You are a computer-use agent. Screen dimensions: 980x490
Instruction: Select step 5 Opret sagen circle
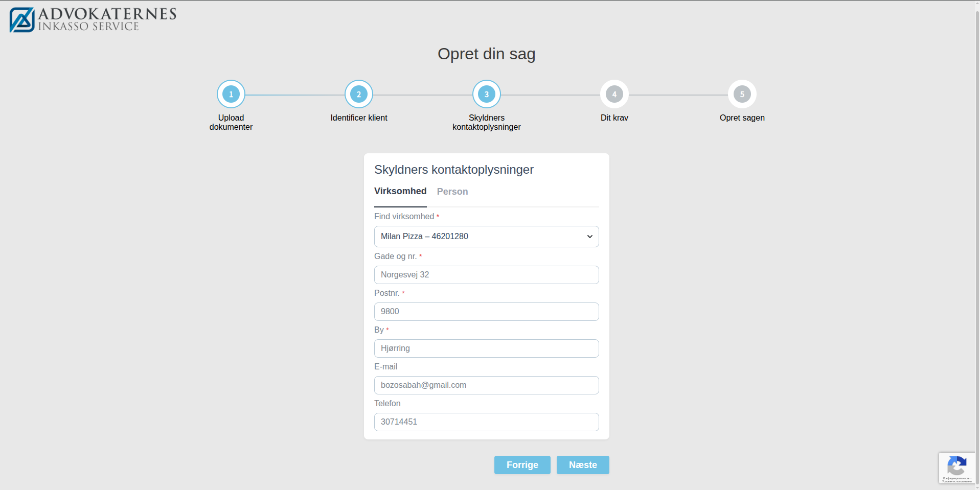[x=742, y=94]
